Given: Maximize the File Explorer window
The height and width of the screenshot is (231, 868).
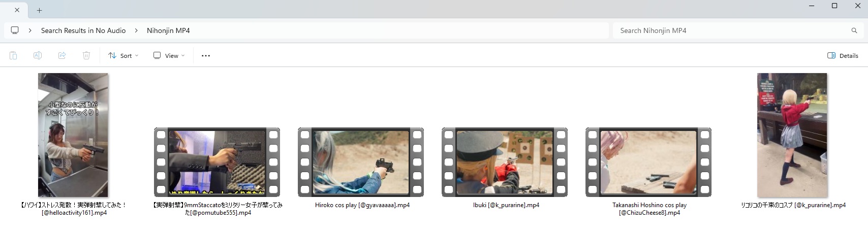Looking at the screenshot, I should tap(834, 6).
